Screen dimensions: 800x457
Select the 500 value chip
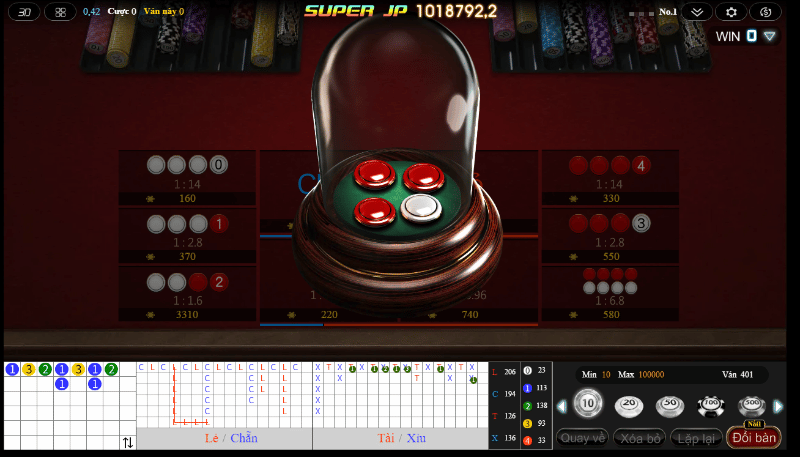[752, 406]
